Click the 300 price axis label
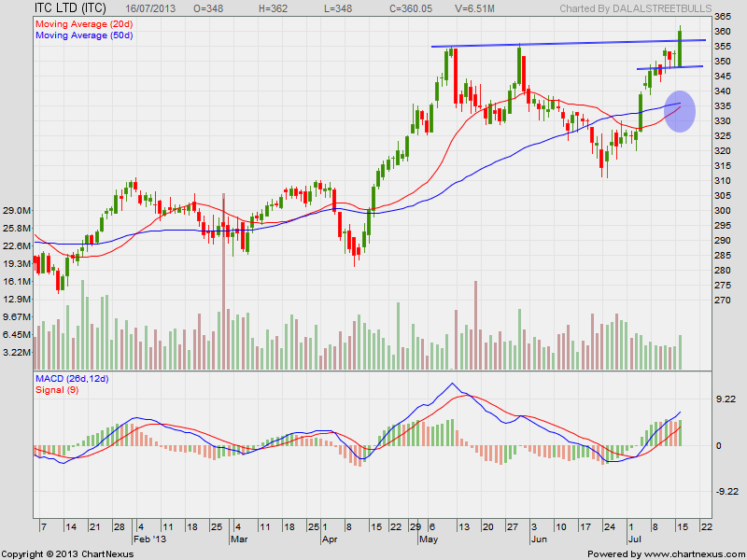Image resolution: width=747 pixels, height=560 pixels. click(x=723, y=211)
